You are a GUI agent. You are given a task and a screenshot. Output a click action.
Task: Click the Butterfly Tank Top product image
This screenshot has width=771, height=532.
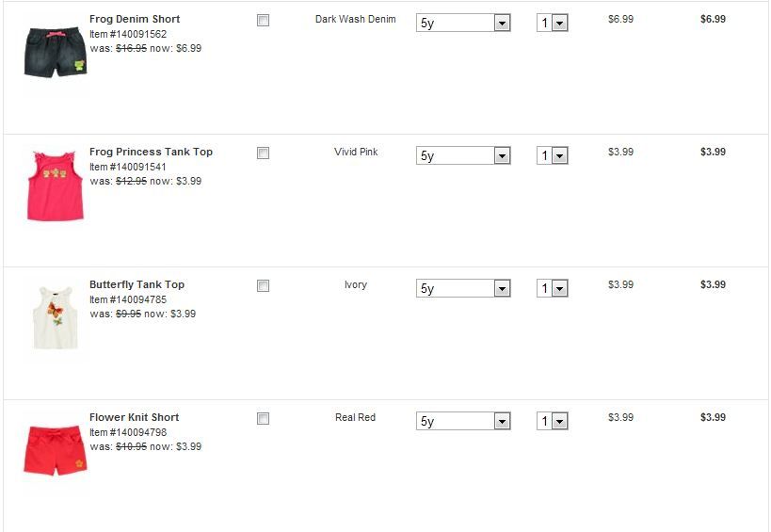55,318
